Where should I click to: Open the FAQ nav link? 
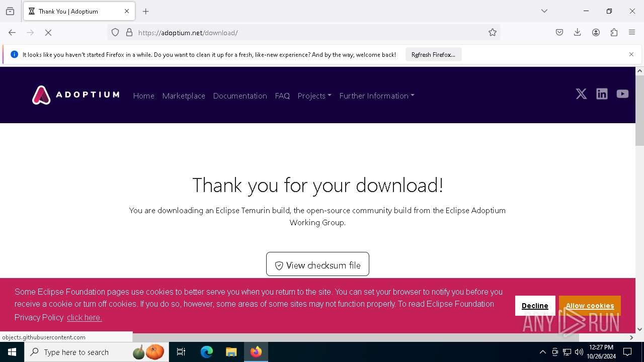click(282, 96)
